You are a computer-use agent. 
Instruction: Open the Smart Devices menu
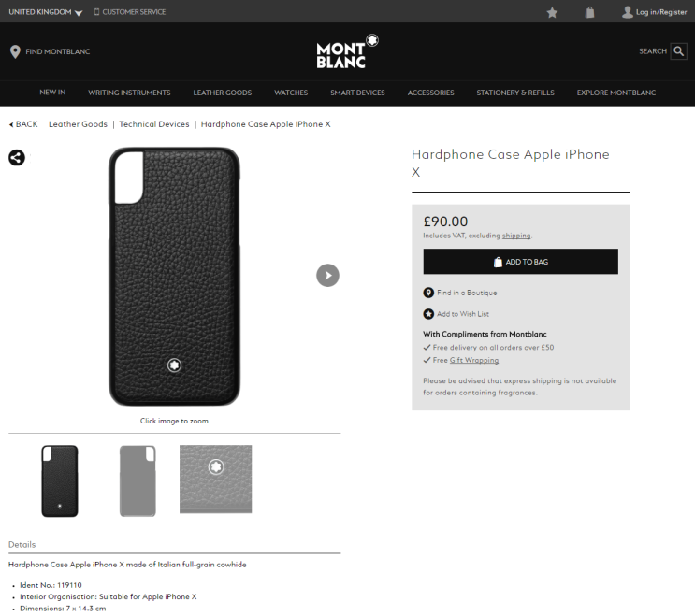pyautogui.click(x=357, y=93)
